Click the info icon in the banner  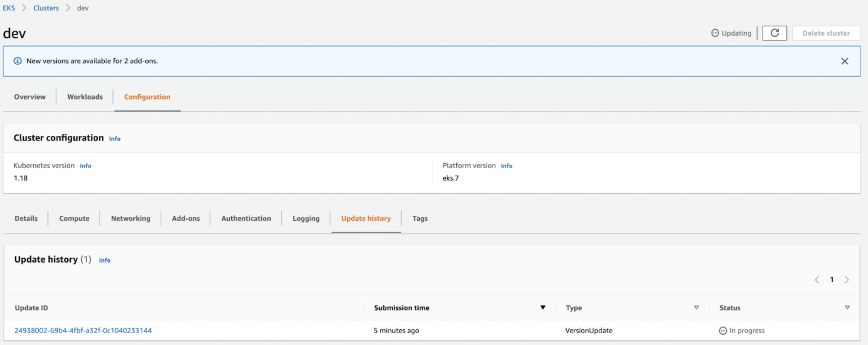coord(17,61)
